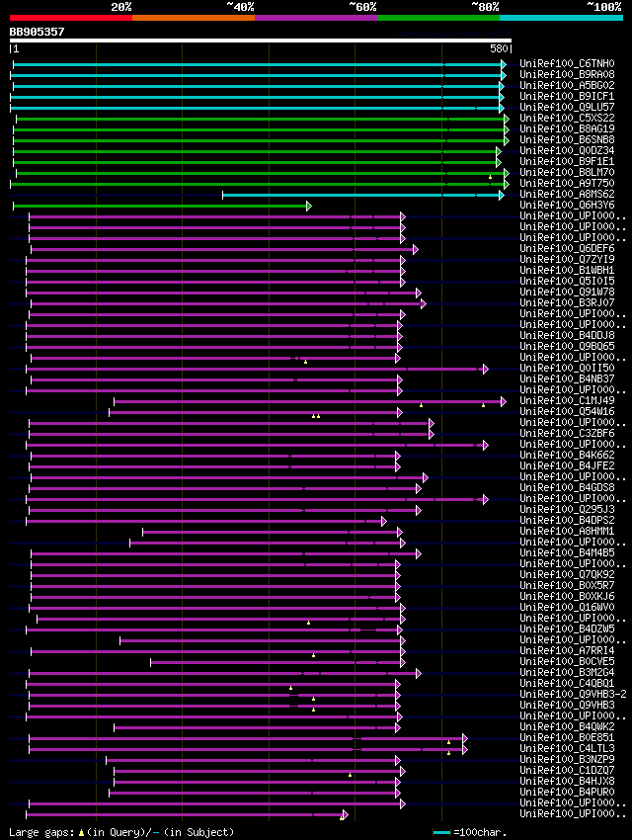
Task: Select the UniRef100_Q9BQ65 label
Action: (567, 347)
